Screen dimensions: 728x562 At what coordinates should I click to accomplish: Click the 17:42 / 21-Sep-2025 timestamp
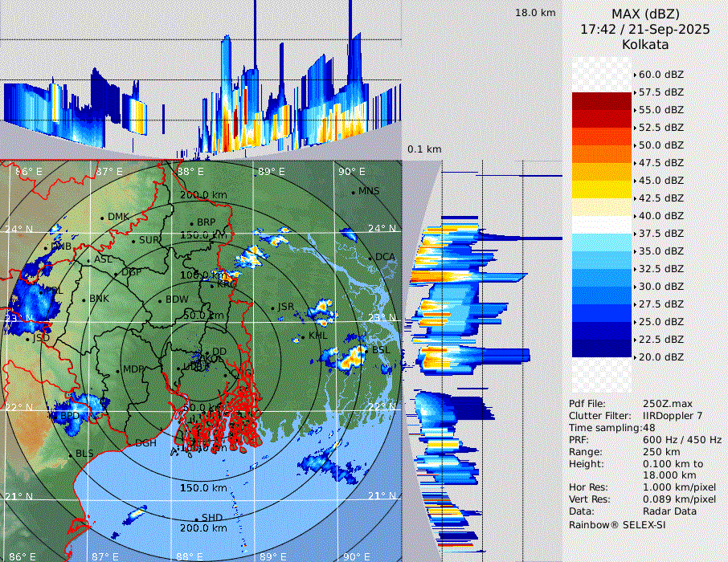[x=645, y=30]
